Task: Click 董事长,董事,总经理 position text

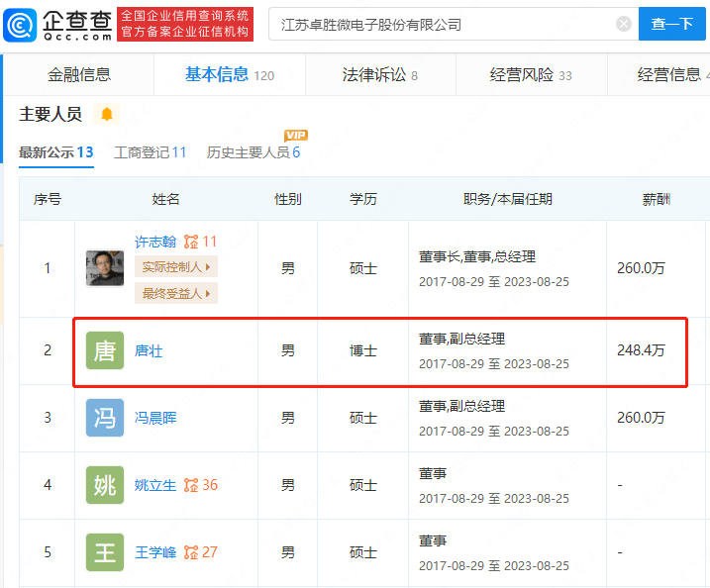Action: click(477, 256)
